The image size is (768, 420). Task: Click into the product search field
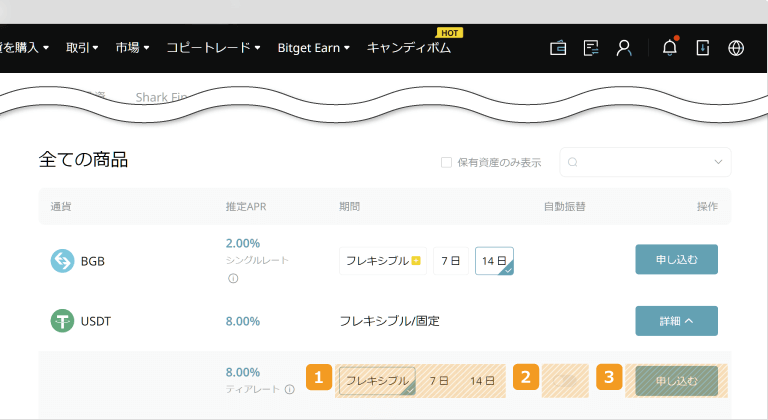click(x=645, y=162)
